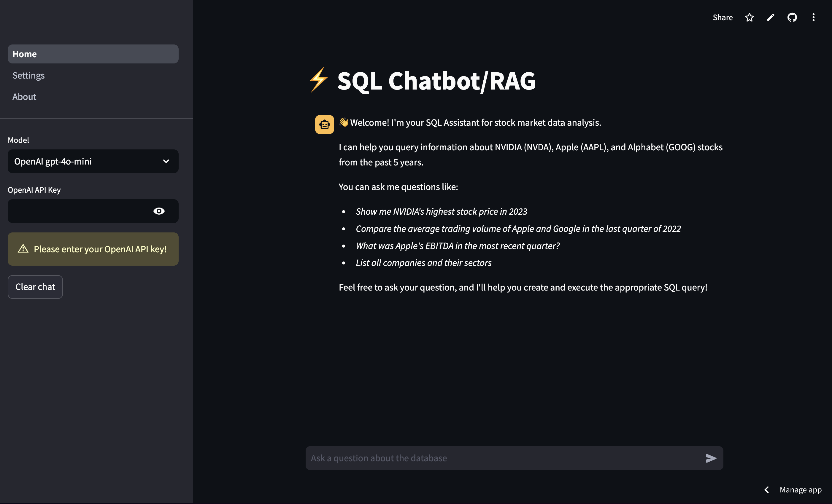Viewport: 832px width, 504px height.
Task: Click the robot assistant avatar
Action: click(324, 124)
